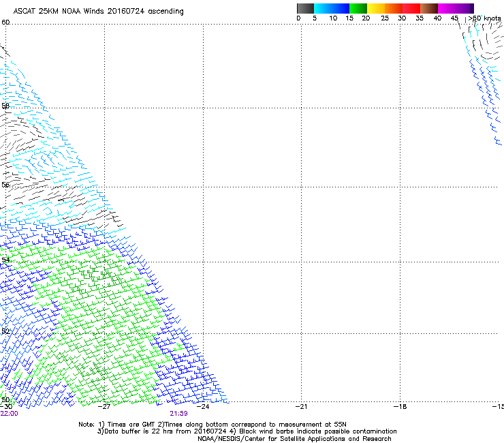
Task: Click the red 30-35 knots legend segment
Action: 411,8
